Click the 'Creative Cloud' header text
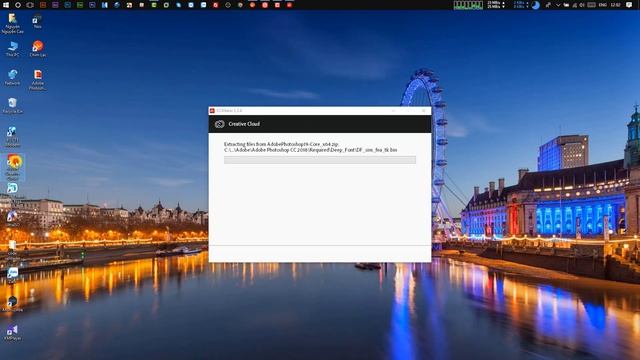Viewport: 640px width, 360px height. click(x=244, y=124)
